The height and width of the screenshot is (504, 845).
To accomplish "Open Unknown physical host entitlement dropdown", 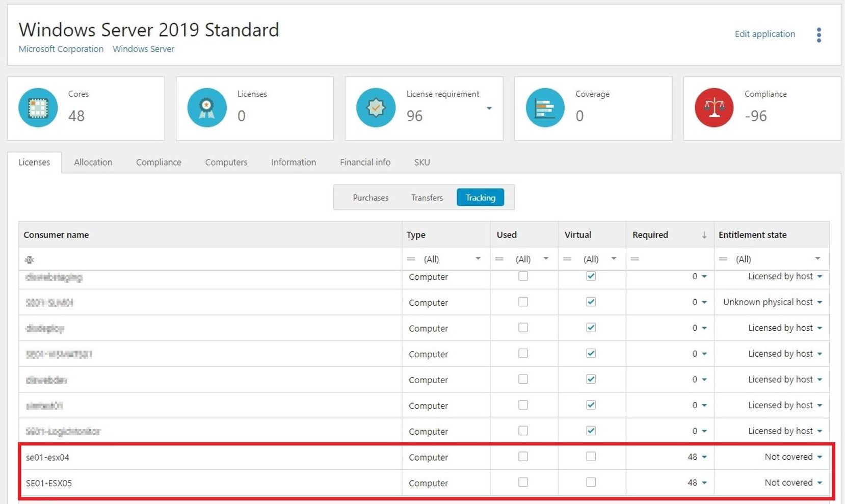I will coord(820,302).
